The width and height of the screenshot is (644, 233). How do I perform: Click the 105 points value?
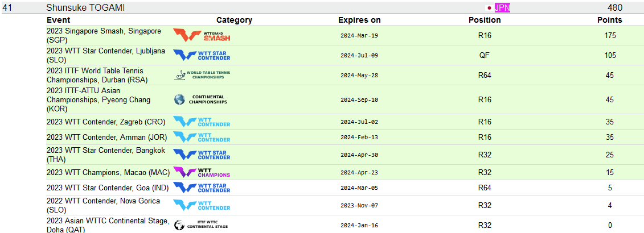tap(610, 55)
